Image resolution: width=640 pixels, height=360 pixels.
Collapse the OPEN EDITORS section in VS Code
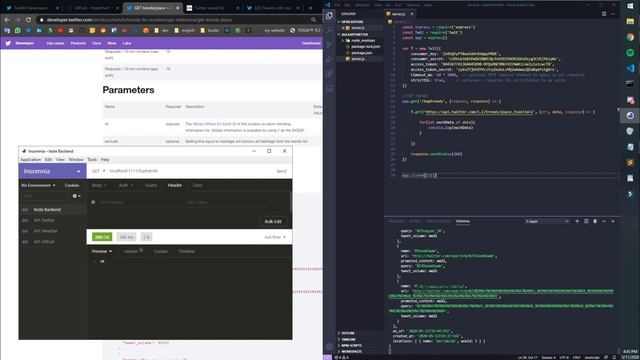pyautogui.click(x=352, y=22)
